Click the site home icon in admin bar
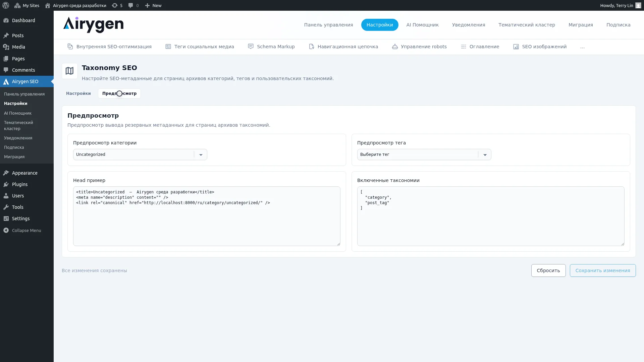This screenshot has width=644, height=362. click(48, 5)
